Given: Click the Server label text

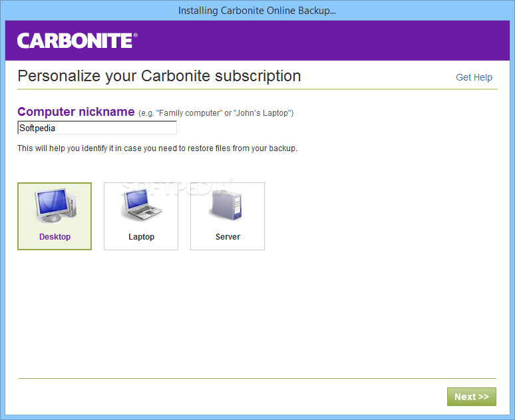Looking at the screenshot, I should (228, 236).
